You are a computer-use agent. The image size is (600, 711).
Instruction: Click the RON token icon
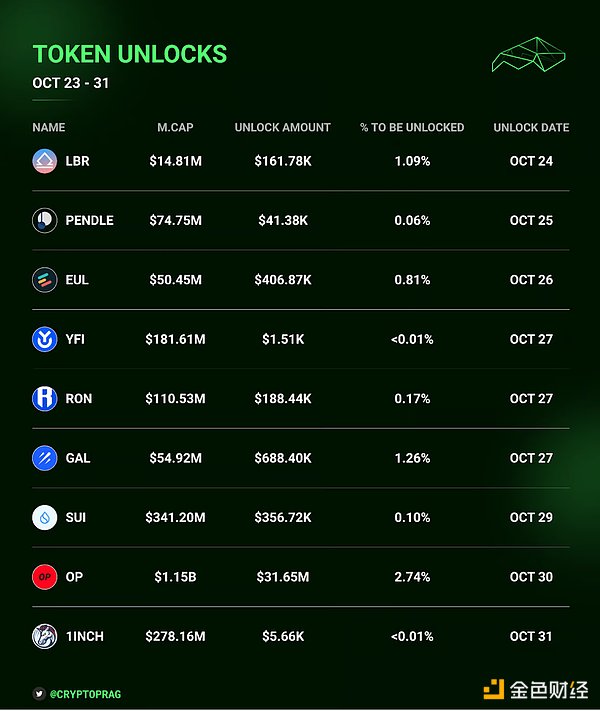pos(44,398)
